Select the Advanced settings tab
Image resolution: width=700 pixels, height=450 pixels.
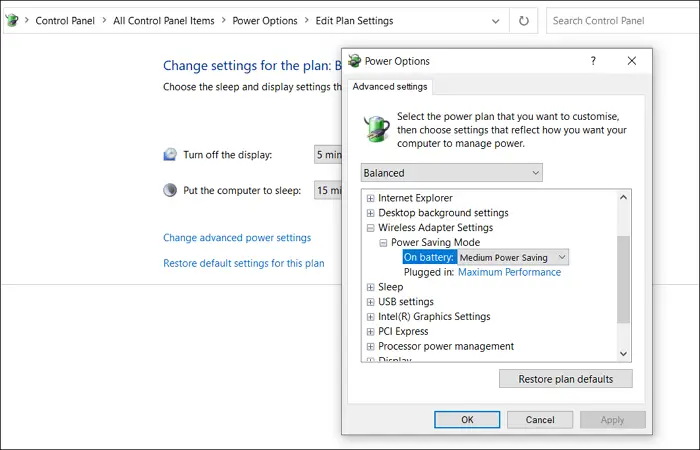click(390, 87)
